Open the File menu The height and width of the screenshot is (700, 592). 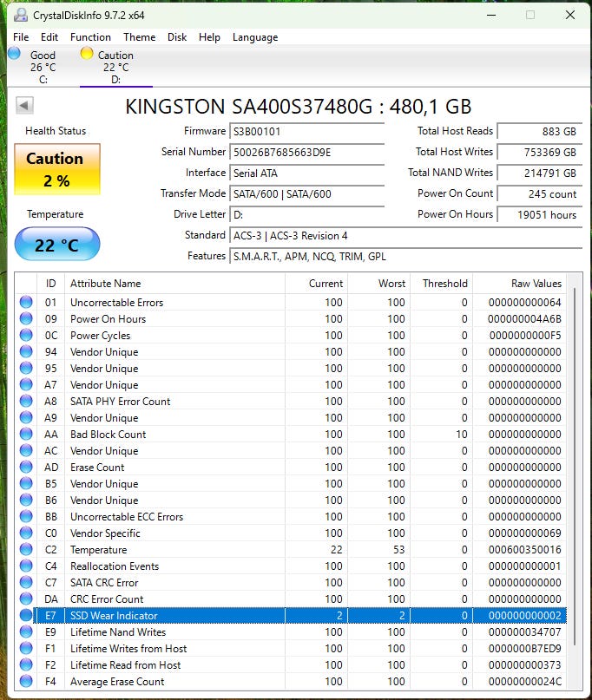click(21, 37)
